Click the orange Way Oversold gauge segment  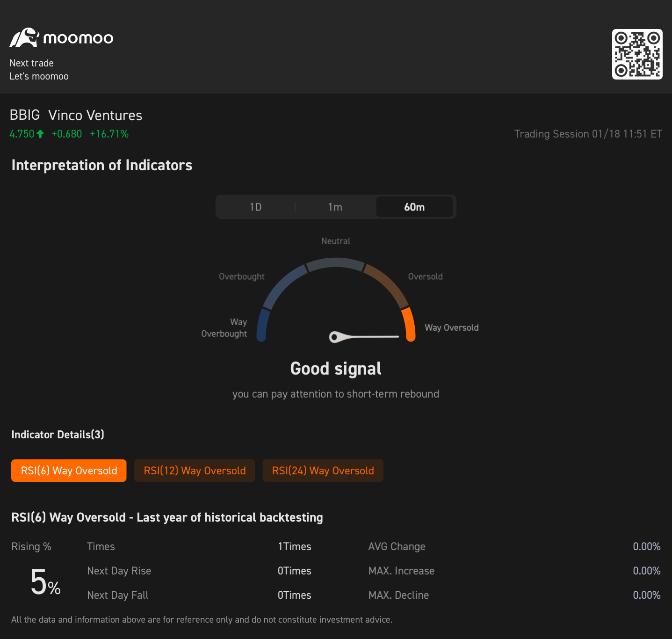[x=409, y=324]
